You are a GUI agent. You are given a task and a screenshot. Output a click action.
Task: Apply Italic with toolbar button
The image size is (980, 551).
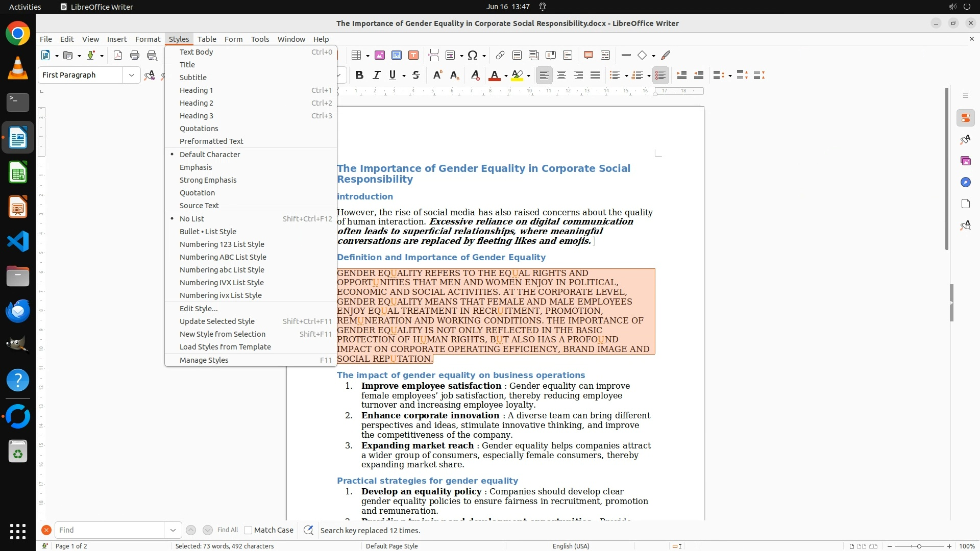376,75
